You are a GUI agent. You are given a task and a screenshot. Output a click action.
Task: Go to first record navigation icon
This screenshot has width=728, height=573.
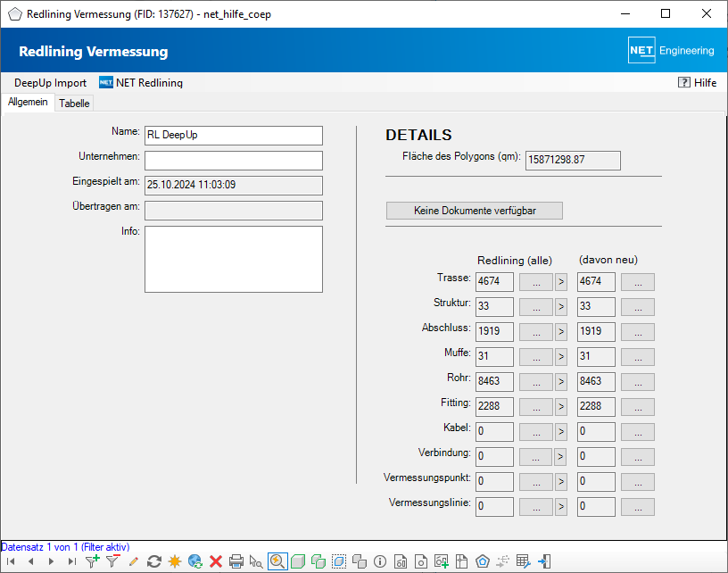[11, 561]
